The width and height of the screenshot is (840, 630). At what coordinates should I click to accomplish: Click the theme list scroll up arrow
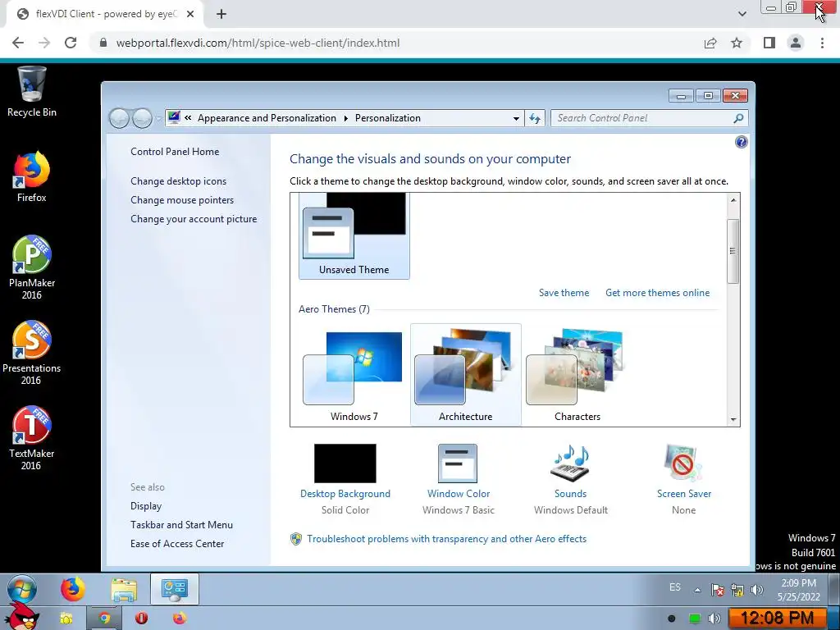[x=733, y=200]
